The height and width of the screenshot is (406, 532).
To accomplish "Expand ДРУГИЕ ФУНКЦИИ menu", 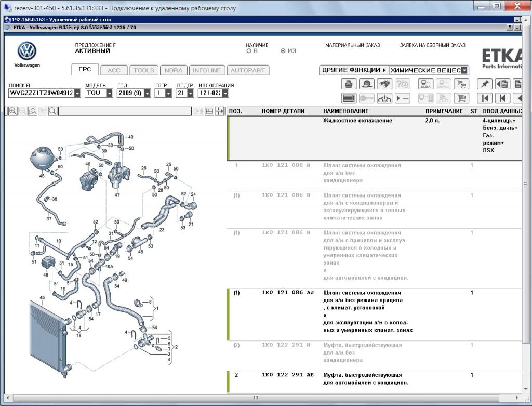I will (354, 70).
